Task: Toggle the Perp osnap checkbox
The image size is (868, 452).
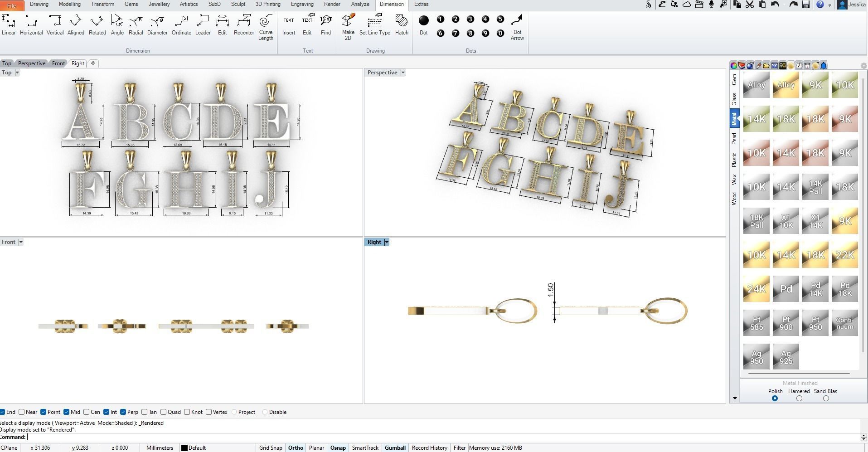Action: tap(123, 412)
